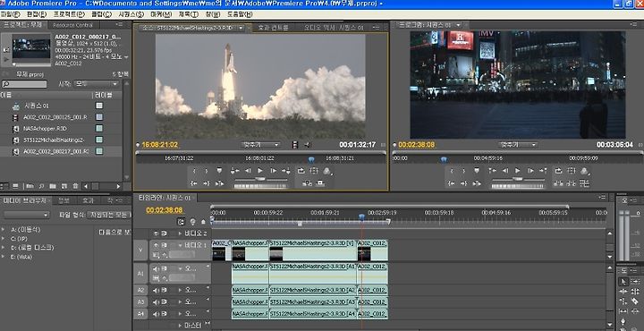This screenshot has height=331, width=644.
Task: Click the Find icon in Project panel toolbar
Action: (41, 186)
